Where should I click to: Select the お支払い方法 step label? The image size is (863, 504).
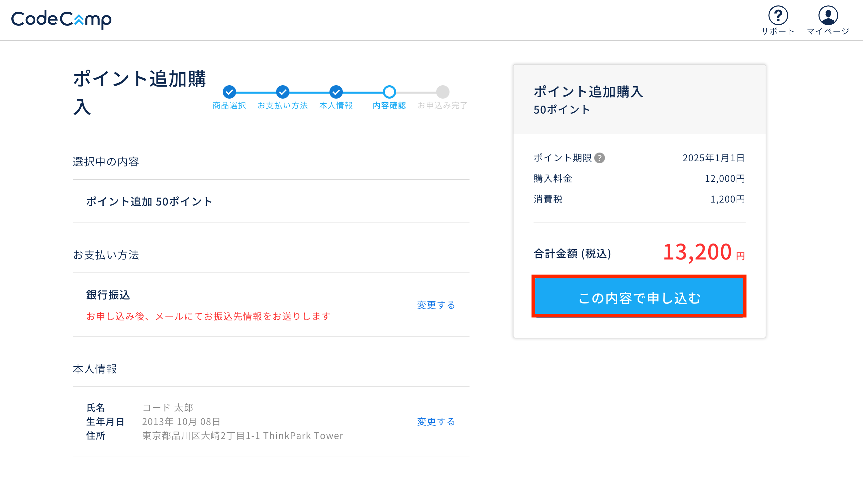click(x=282, y=105)
